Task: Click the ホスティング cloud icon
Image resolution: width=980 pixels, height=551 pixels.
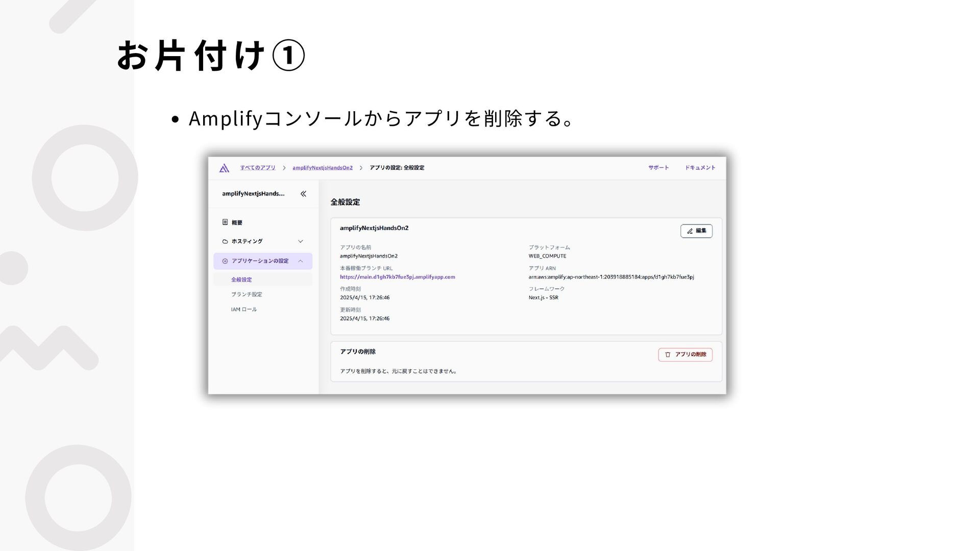Action: [x=225, y=241]
